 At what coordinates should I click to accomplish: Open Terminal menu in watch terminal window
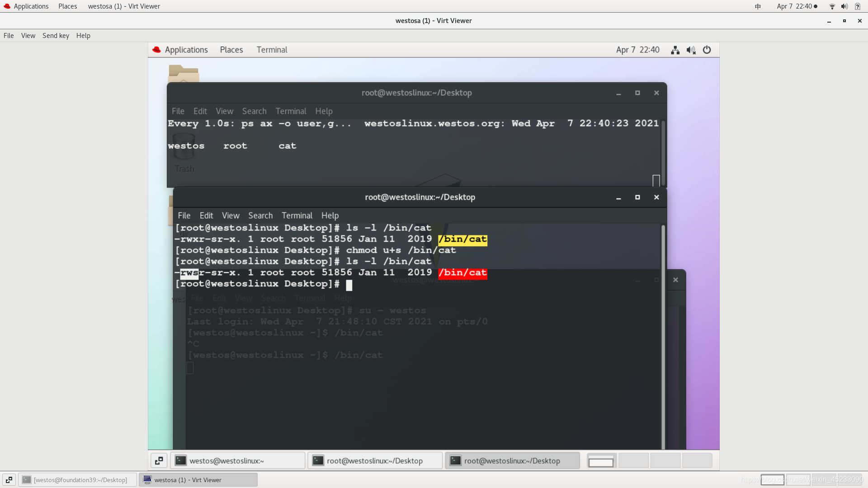[x=291, y=111]
